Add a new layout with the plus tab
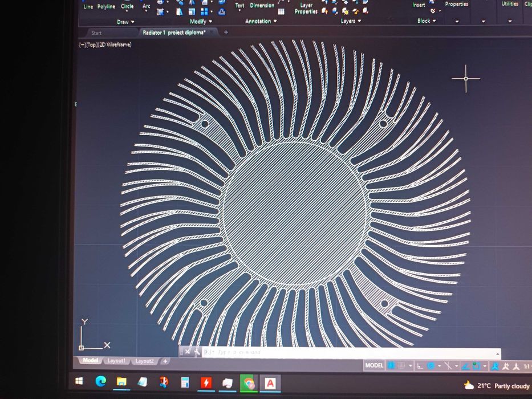532x399 pixels. 165,361
